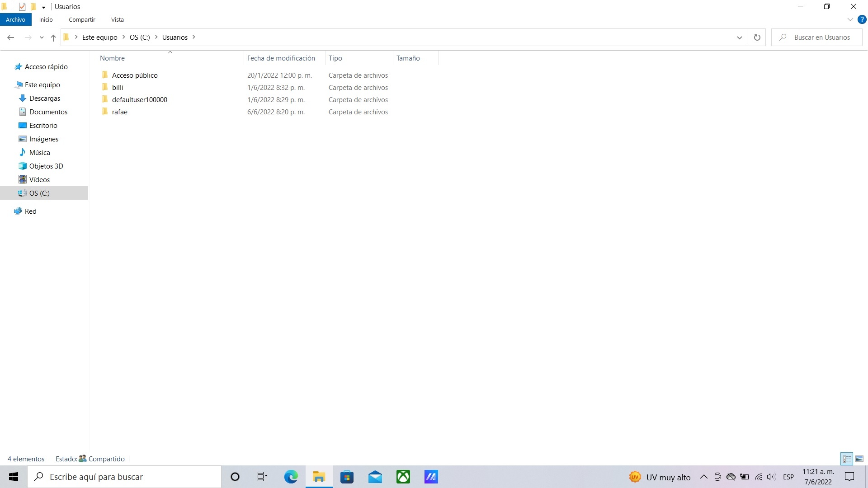Image resolution: width=868 pixels, height=488 pixels.
Task: Open Customize Quick Access Toolbar dropdown
Action: tap(43, 7)
